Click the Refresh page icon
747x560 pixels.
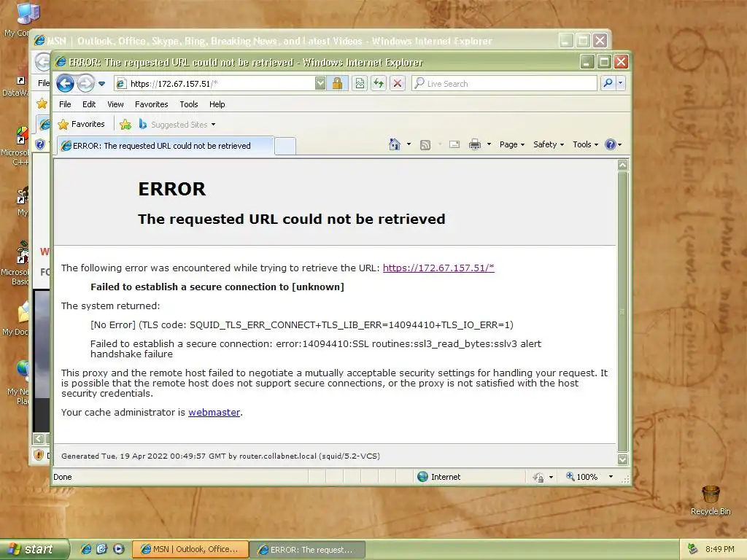[379, 84]
